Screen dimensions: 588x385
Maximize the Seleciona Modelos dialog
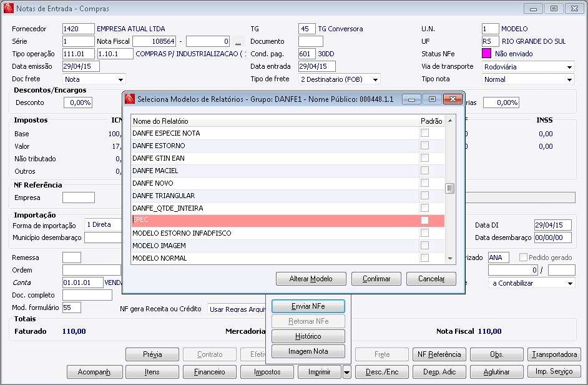coord(432,99)
